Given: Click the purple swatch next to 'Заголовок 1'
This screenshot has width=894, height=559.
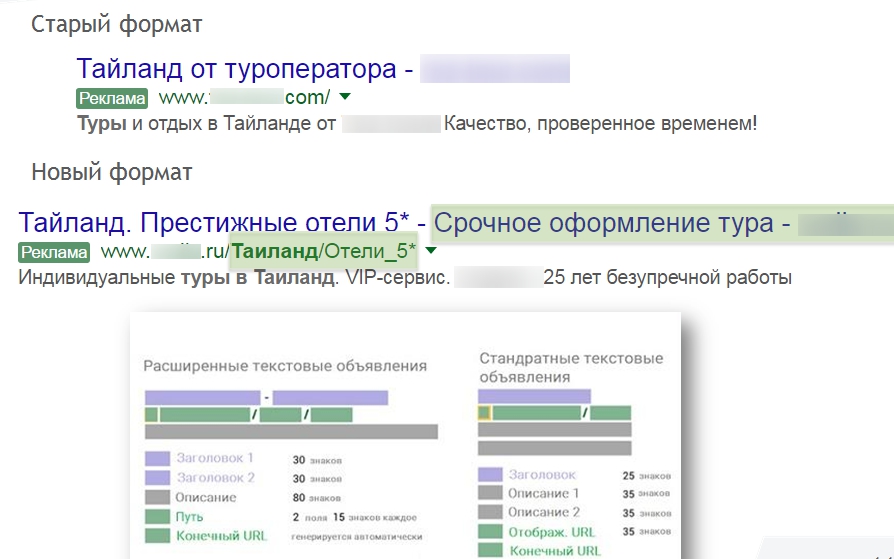Looking at the screenshot, I should [158, 458].
